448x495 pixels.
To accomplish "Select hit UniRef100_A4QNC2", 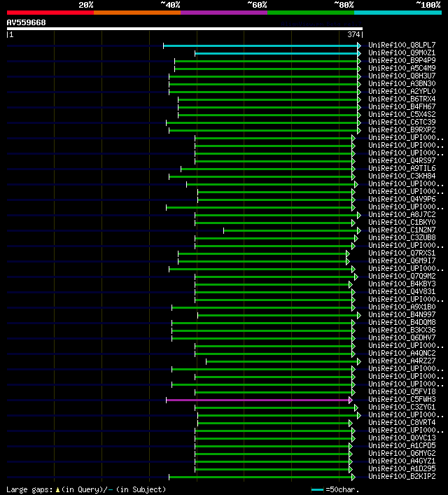I will pos(402,353).
